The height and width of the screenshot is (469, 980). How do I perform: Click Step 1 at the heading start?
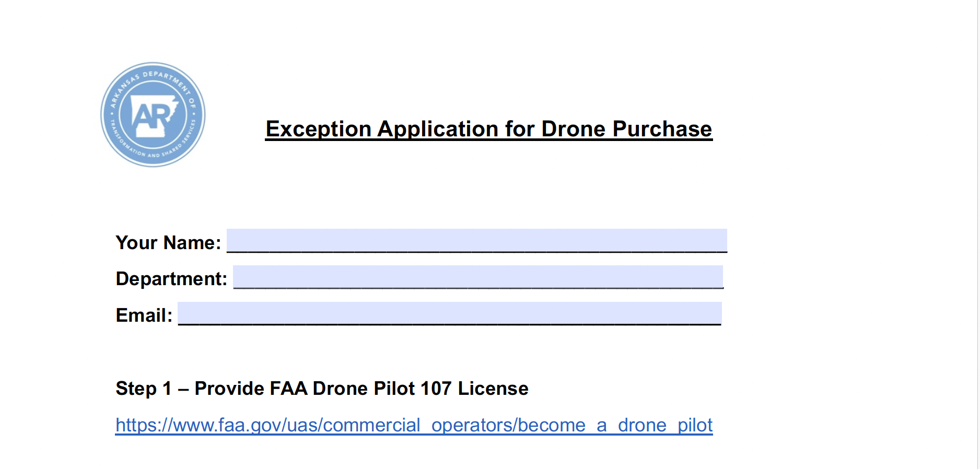click(x=144, y=389)
